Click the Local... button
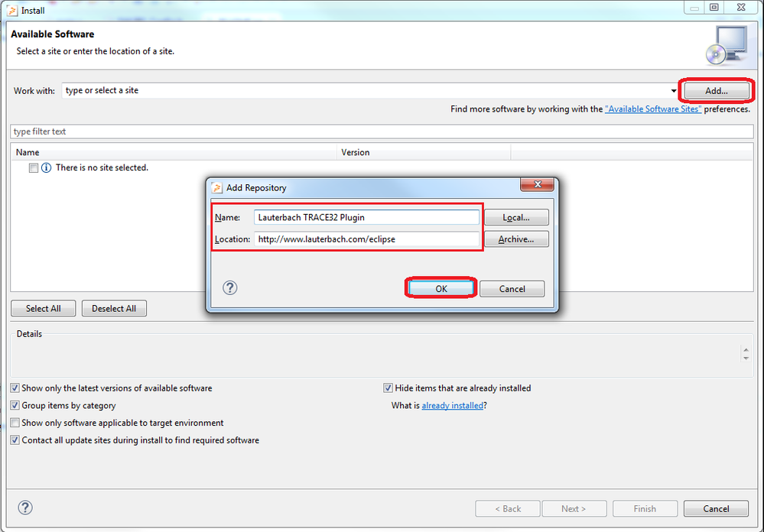This screenshot has height=532, width=764. 516,217
